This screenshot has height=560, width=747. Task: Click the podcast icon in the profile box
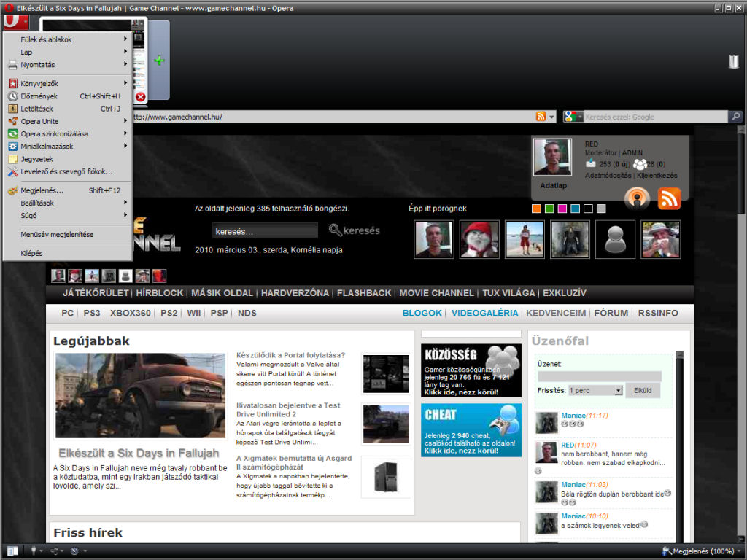[x=636, y=198]
